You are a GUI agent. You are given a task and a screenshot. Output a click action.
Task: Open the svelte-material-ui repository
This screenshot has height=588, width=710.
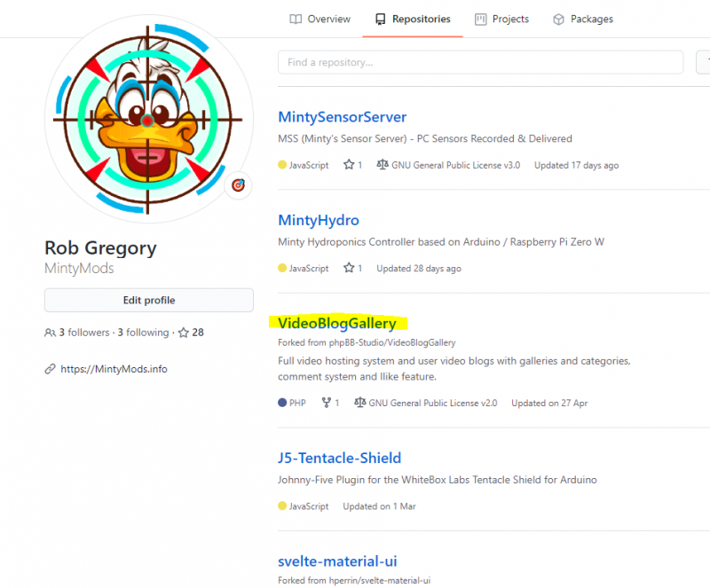(337, 561)
